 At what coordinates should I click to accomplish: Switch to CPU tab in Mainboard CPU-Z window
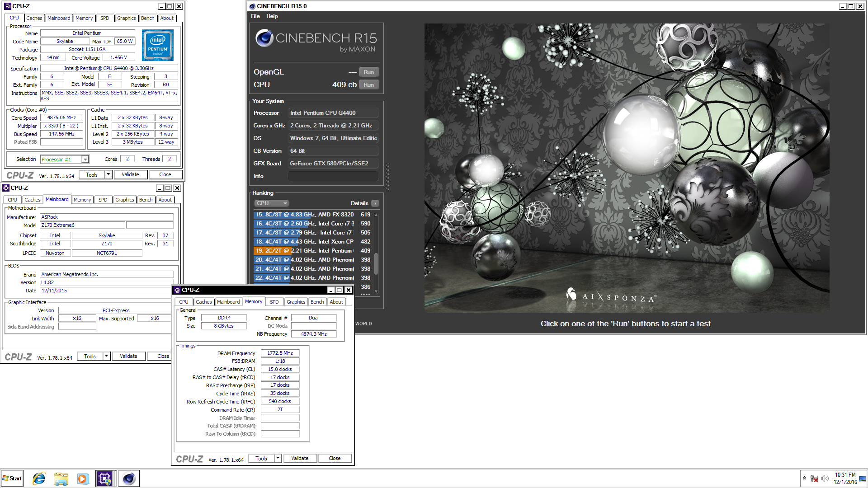(13, 200)
